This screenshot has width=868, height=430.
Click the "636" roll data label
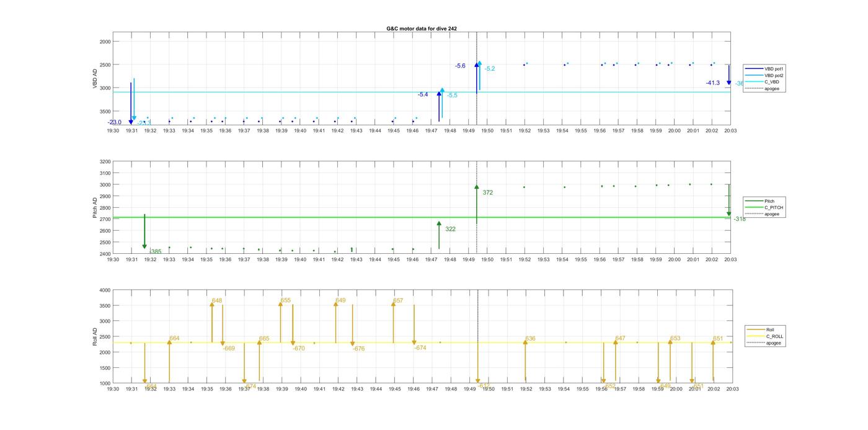point(530,339)
